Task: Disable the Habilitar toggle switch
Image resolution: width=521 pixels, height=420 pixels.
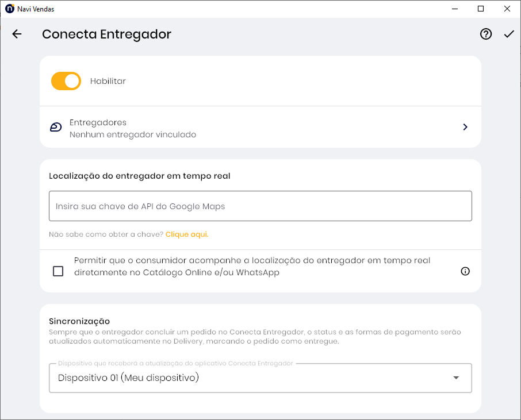Action: 66,81
